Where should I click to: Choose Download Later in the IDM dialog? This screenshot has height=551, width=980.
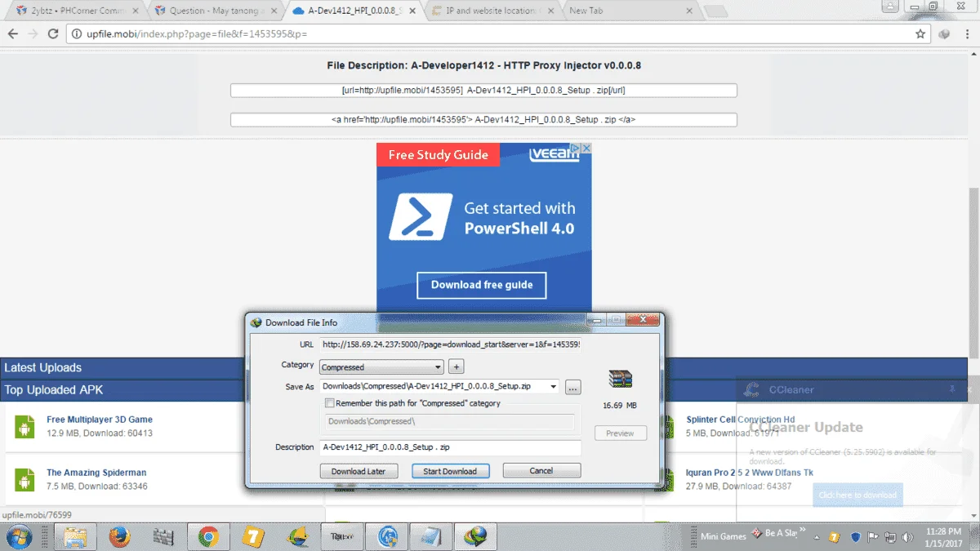(x=359, y=471)
